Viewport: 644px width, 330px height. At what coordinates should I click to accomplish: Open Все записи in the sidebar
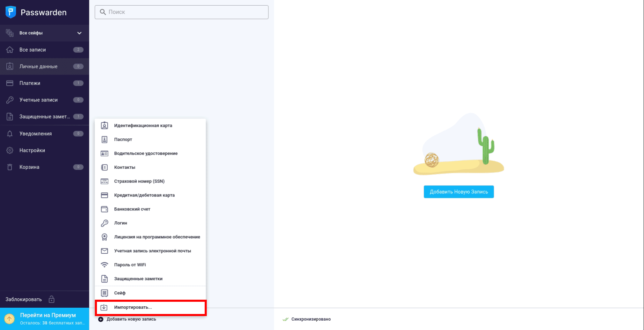click(32, 50)
